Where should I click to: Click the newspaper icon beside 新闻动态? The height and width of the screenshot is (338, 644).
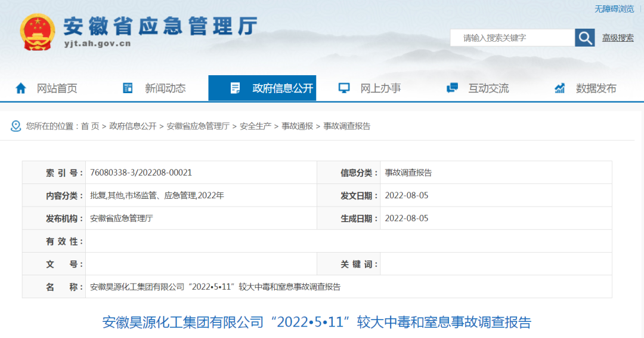[x=128, y=88]
